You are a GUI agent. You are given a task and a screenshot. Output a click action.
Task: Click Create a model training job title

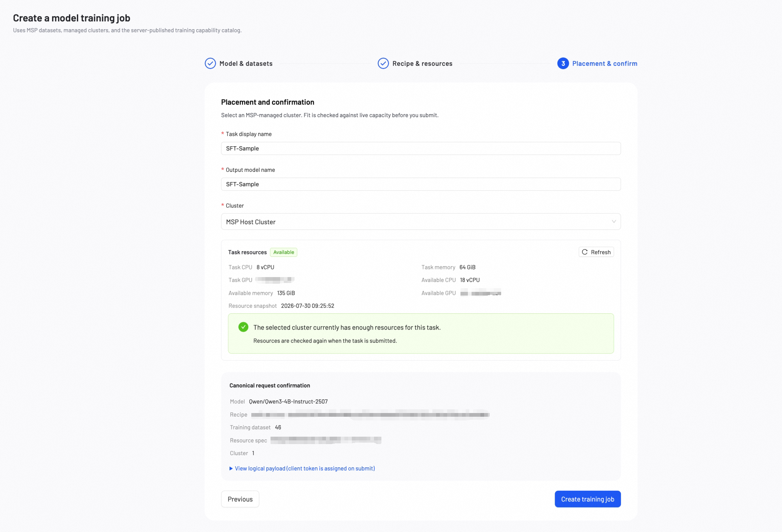[72, 18]
